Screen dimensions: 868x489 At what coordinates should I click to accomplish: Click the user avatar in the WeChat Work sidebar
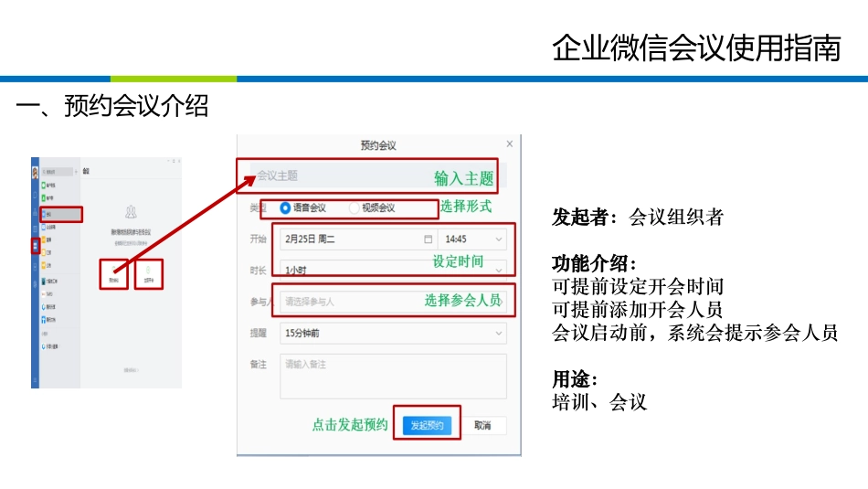[x=35, y=172]
